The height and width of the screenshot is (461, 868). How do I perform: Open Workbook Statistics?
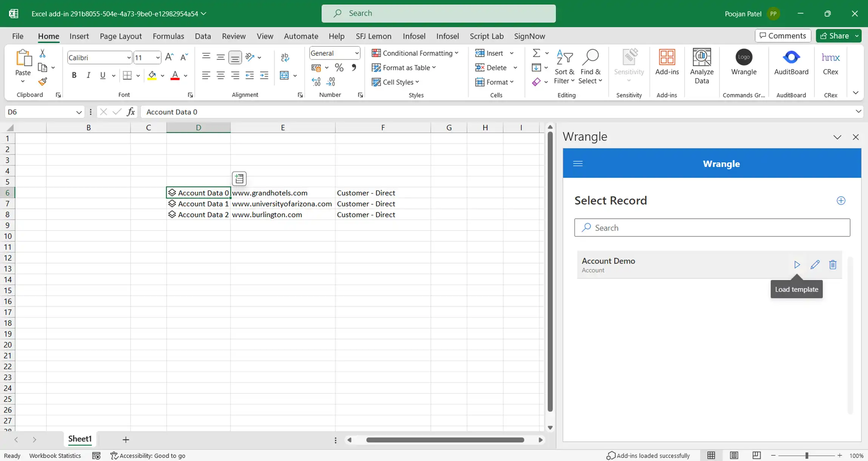click(x=55, y=456)
